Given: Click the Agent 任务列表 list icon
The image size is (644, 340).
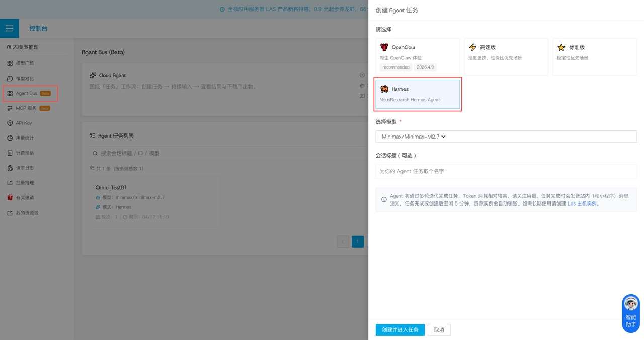Looking at the screenshot, I should (x=92, y=135).
